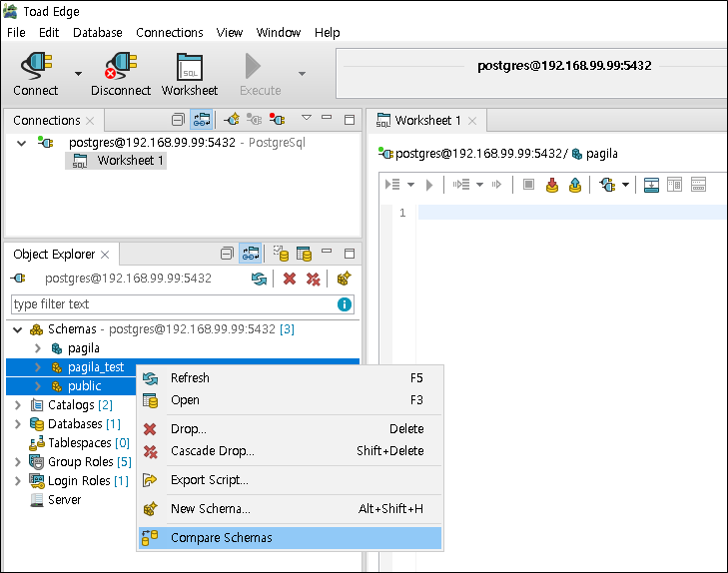Expand the Databases node
This screenshot has width=728, height=573.
click(18, 424)
